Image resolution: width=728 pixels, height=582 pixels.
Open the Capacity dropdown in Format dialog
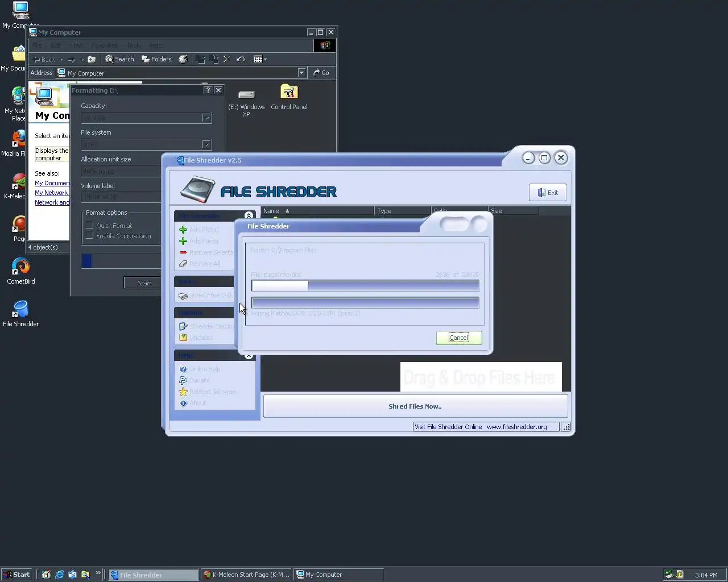tap(206, 118)
